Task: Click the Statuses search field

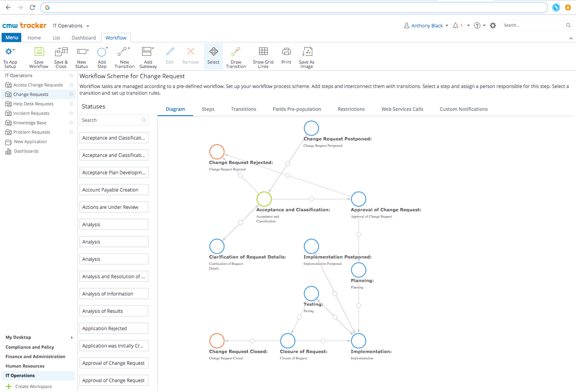Action: coord(114,120)
